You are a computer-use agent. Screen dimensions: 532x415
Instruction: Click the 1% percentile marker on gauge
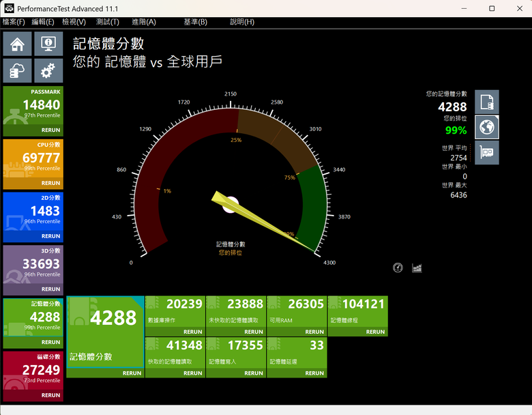click(x=167, y=191)
